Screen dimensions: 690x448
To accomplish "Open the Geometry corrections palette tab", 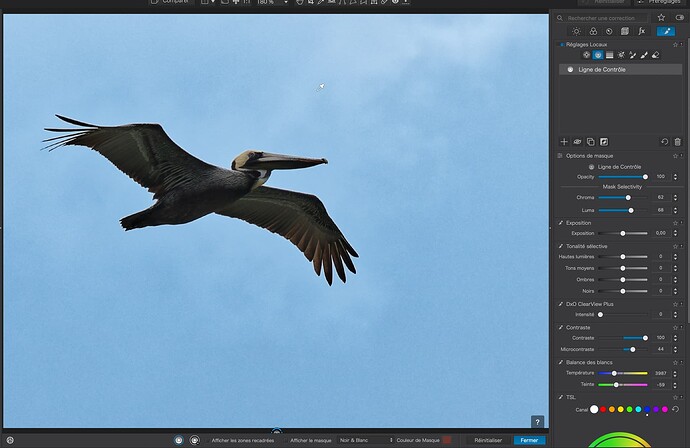I will tap(624, 31).
